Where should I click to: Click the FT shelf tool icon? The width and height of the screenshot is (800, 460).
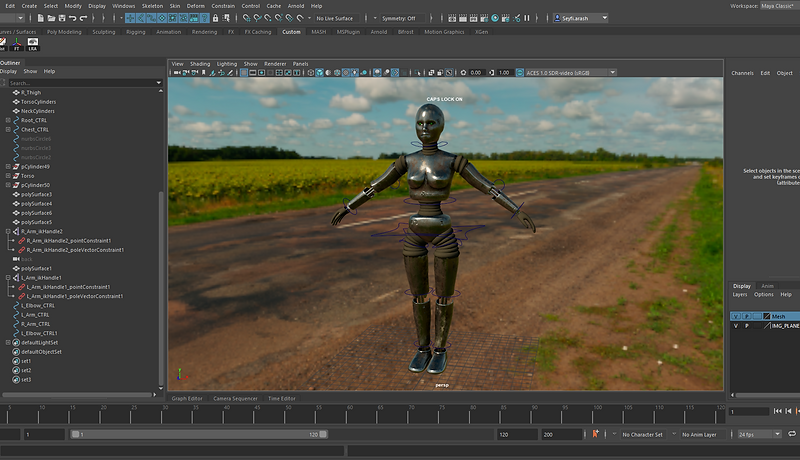16,44
